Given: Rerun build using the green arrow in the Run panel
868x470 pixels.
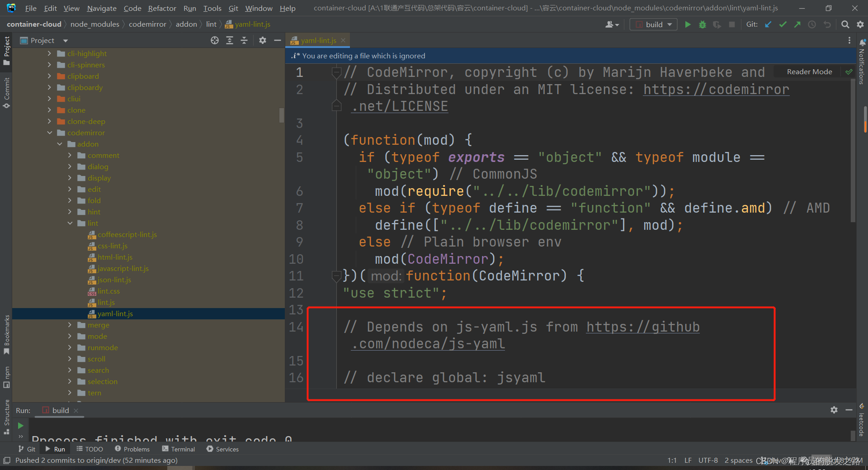Looking at the screenshot, I should [20, 426].
